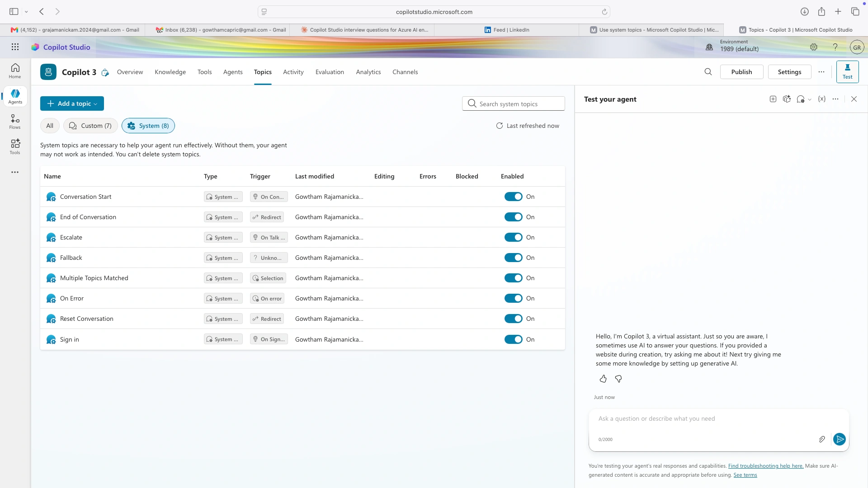Disable the Conversation Start topic
This screenshot has width=868, height=488.
(x=514, y=197)
